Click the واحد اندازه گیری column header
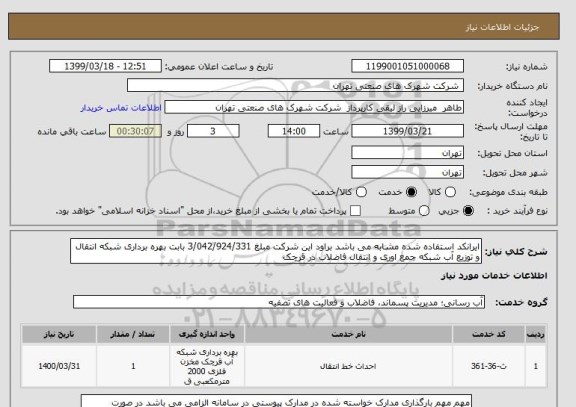Screen dimensions: 576x407 pyautogui.click(x=207, y=334)
